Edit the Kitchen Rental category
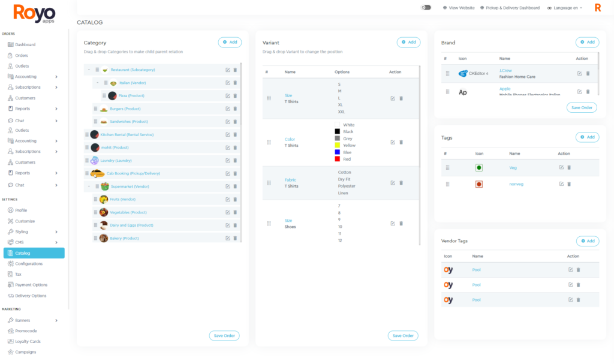 [227, 134]
